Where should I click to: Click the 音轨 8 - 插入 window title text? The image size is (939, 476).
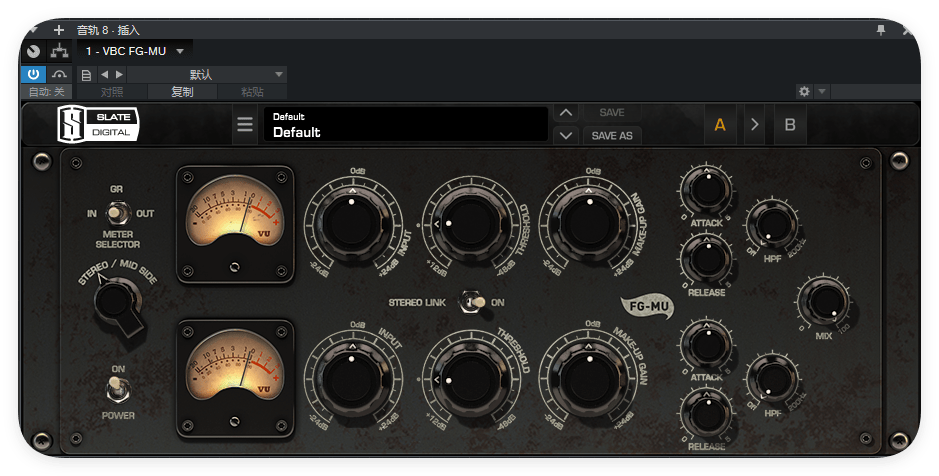click(108, 29)
